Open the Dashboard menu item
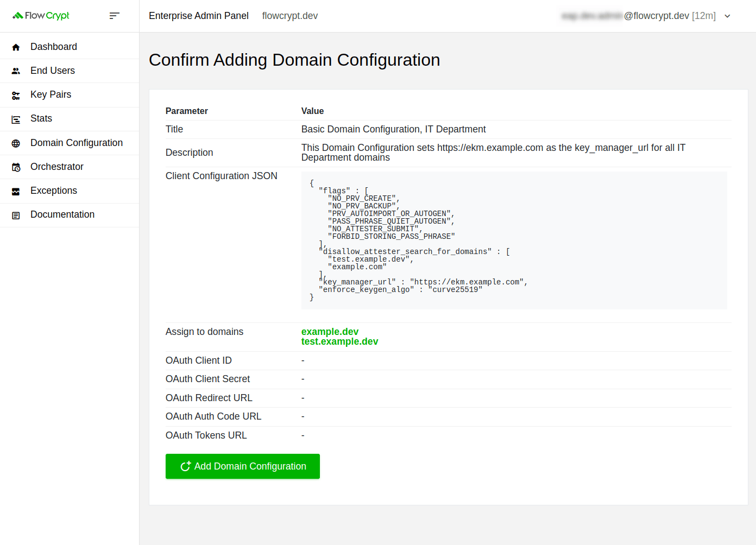The width and height of the screenshot is (756, 545). [70, 47]
